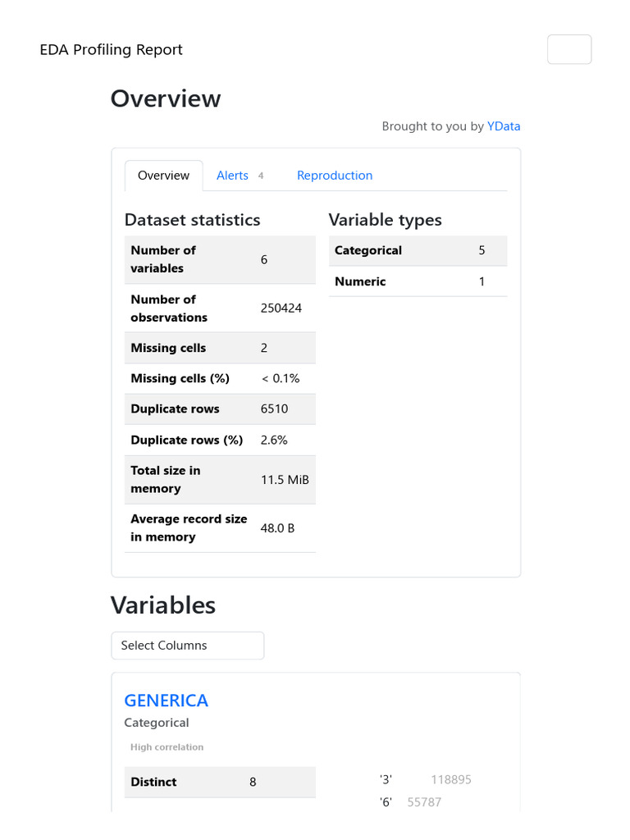Select the 118895 count for category '3'
630x840 pixels.
tap(451, 780)
